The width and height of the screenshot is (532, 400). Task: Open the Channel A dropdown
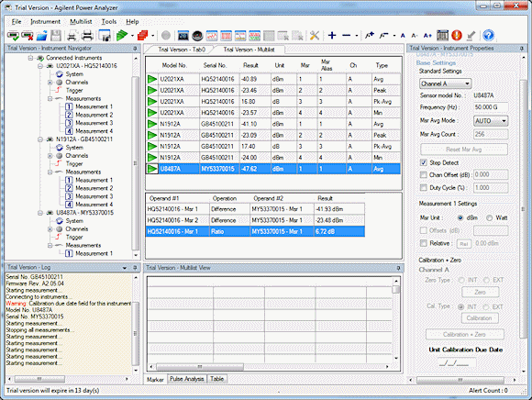point(445,83)
